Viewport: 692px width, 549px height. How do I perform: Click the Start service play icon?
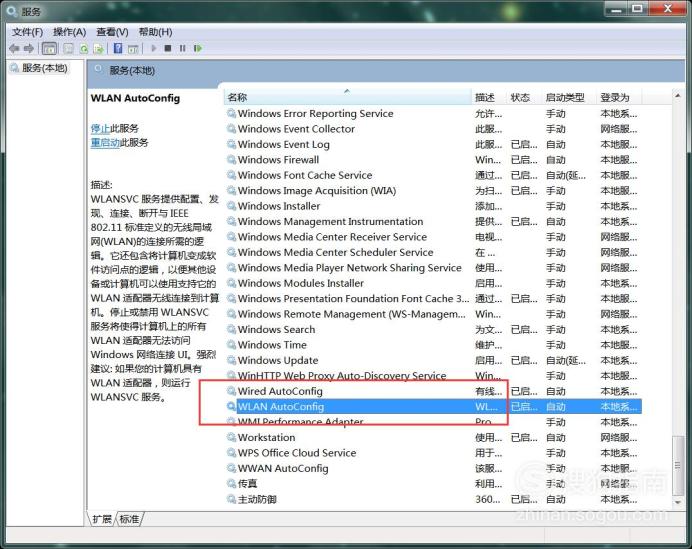[154, 48]
